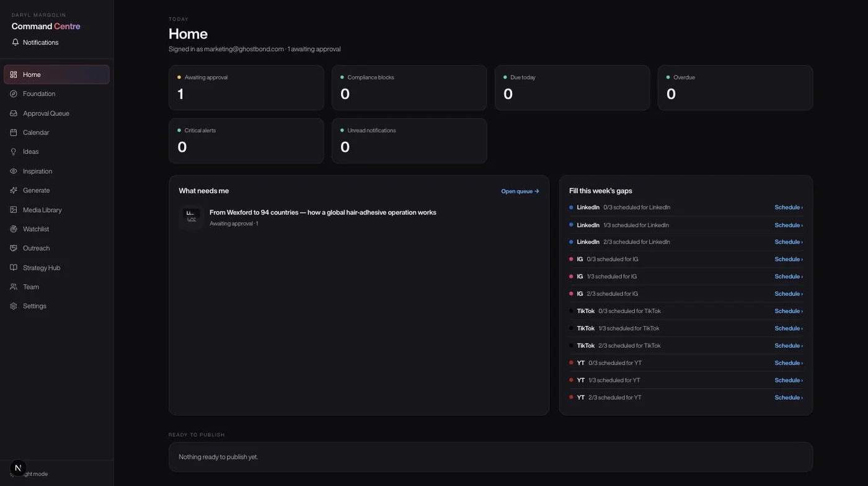868x486 pixels.
Task: Click the Notifications bell icon
Action: point(15,42)
